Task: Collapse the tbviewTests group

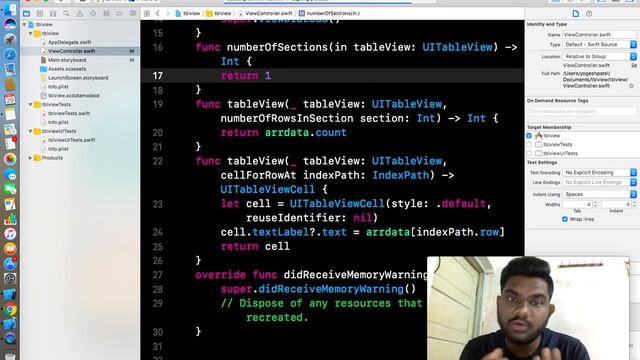Action: coord(31,104)
